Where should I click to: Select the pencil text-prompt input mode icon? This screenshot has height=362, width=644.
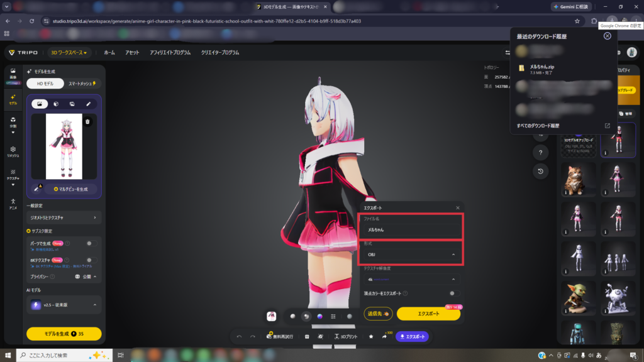coord(88,104)
